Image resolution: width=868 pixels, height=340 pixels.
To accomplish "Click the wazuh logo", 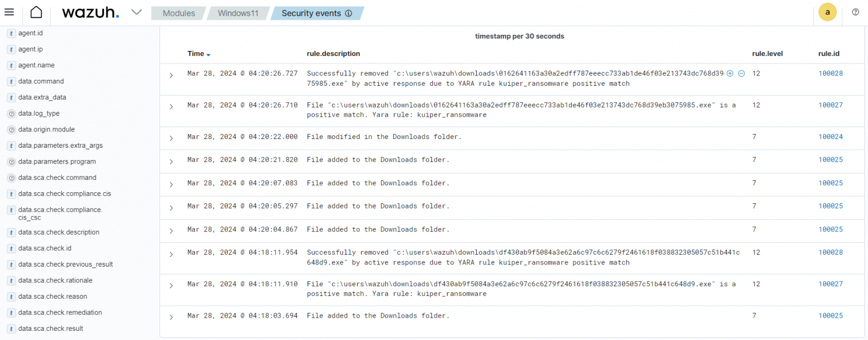I will 90,12.
